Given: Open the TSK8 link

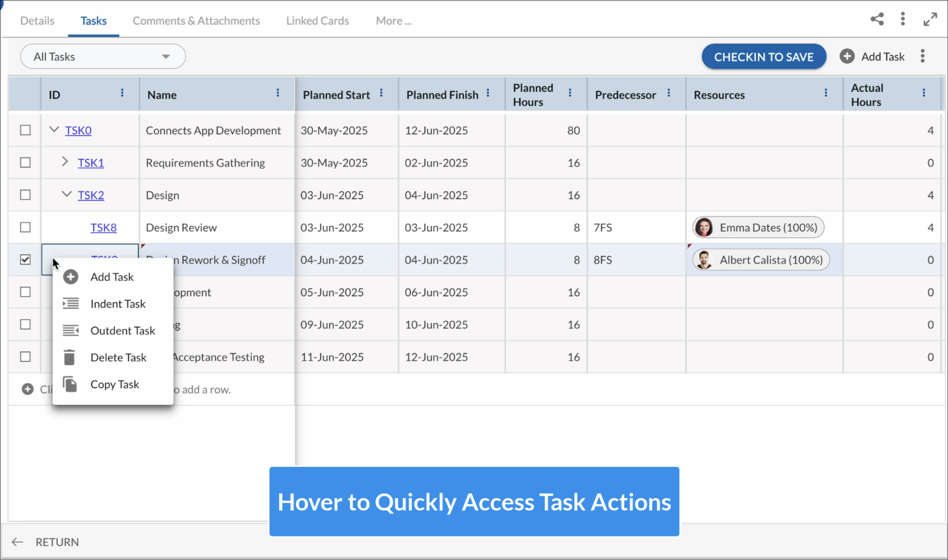Looking at the screenshot, I should pos(103,228).
